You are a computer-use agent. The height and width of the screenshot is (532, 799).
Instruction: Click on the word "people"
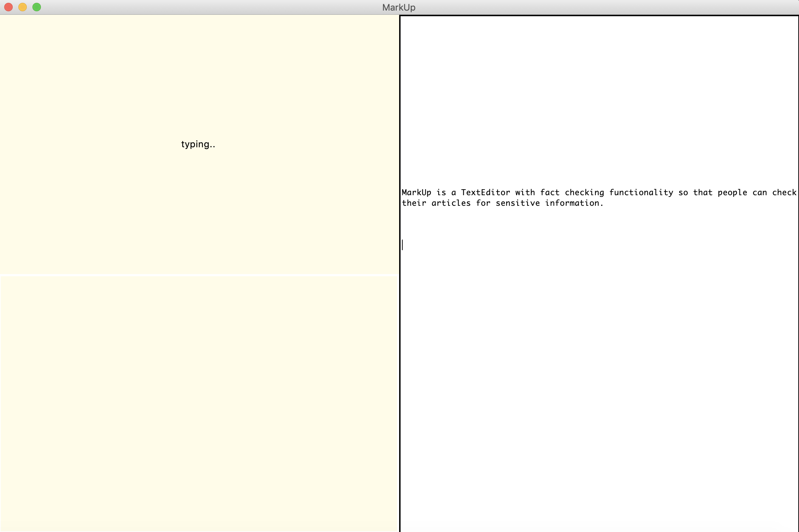732,192
